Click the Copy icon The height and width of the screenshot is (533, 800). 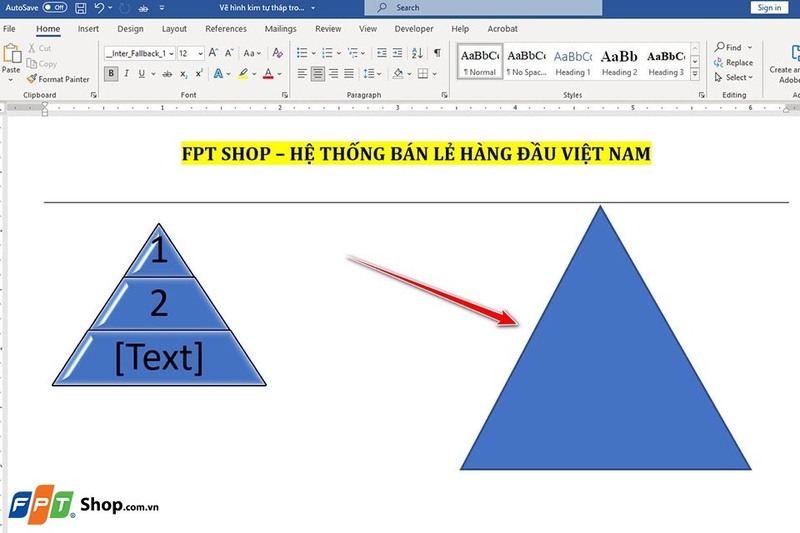(x=32, y=64)
